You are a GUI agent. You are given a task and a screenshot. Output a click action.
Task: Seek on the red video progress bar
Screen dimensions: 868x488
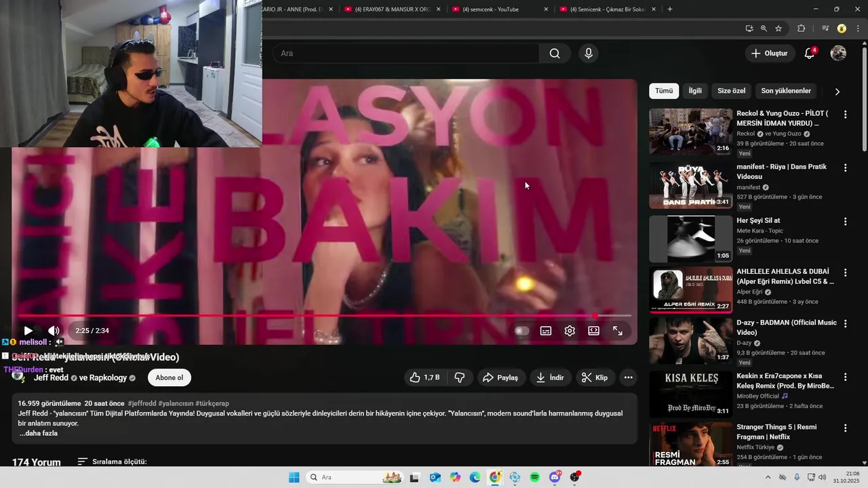324,316
